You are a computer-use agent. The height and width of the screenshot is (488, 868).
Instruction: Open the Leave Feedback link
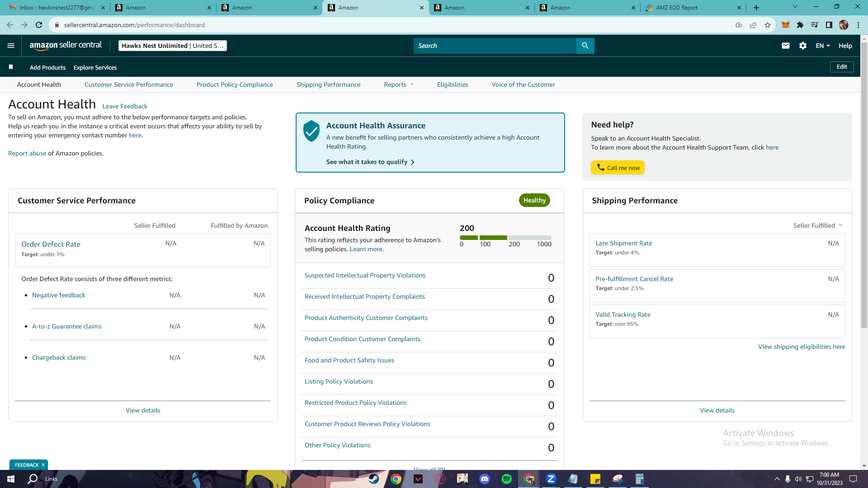point(125,106)
